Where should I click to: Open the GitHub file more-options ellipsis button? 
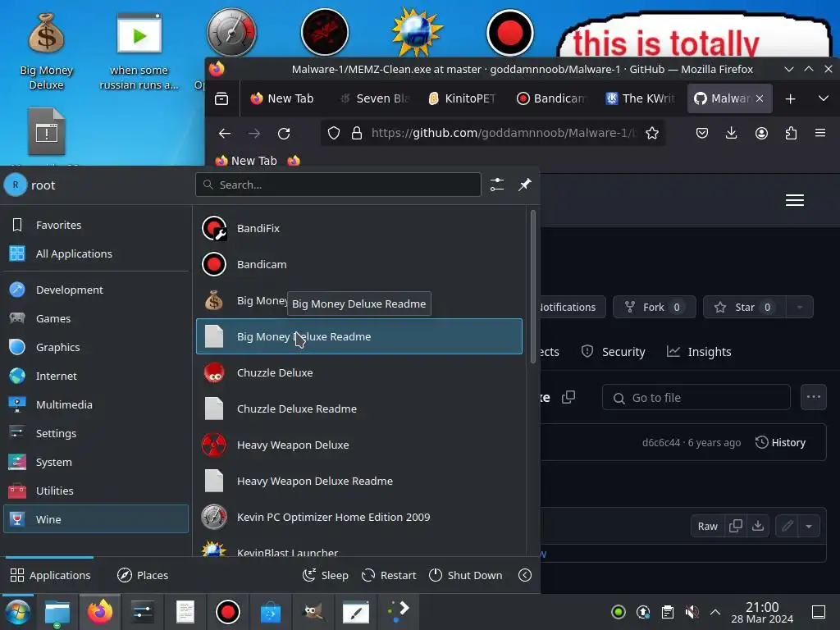(x=813, y=397)
